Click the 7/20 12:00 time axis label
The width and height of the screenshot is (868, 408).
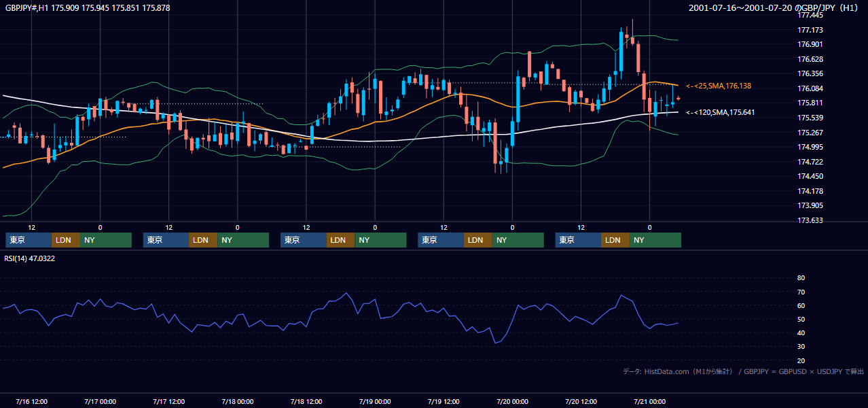pos(581,401)
